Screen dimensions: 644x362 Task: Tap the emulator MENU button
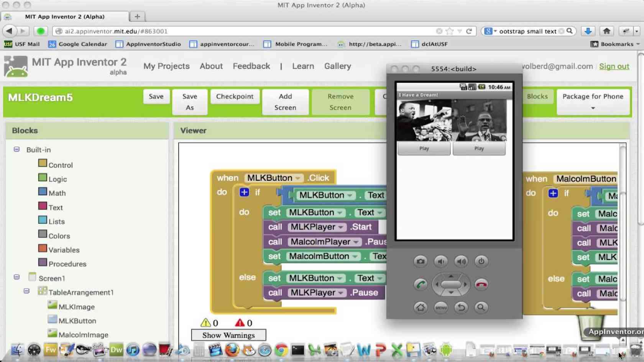click(x=441, y=307)
